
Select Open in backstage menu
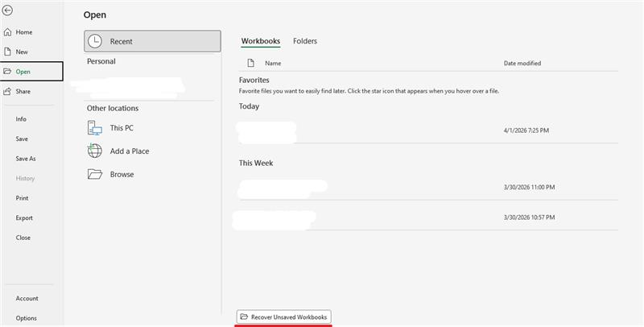coord(31,72)
